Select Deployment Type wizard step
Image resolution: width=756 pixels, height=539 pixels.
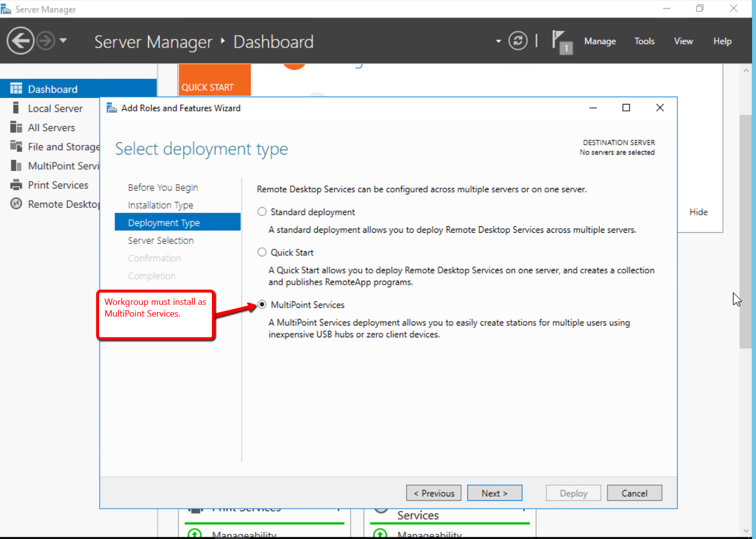pyautogui.click(x=178, y=222)
